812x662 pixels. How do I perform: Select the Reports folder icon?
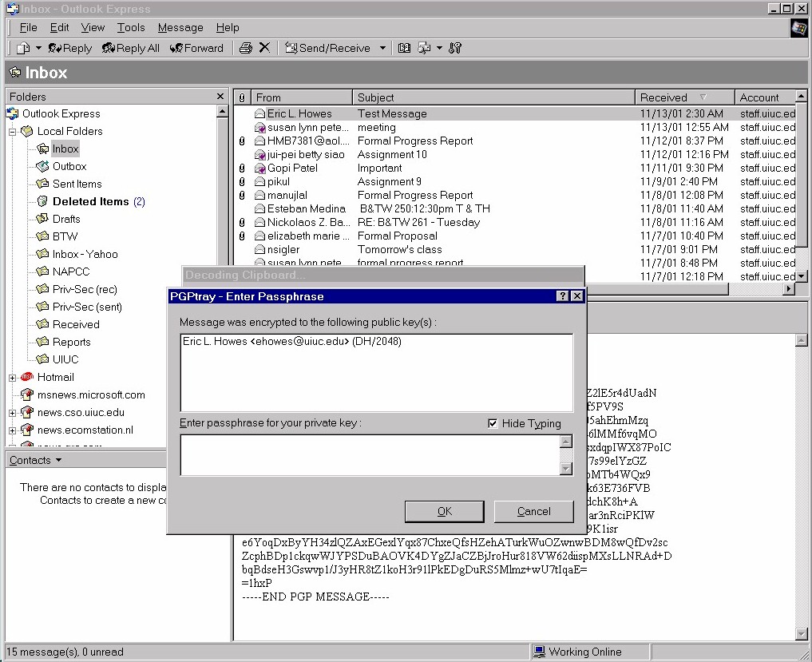click(x=42, y=342)
